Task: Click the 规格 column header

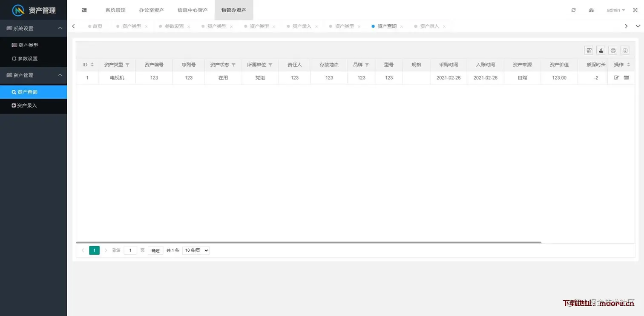Action: click(x=416, y=65)
